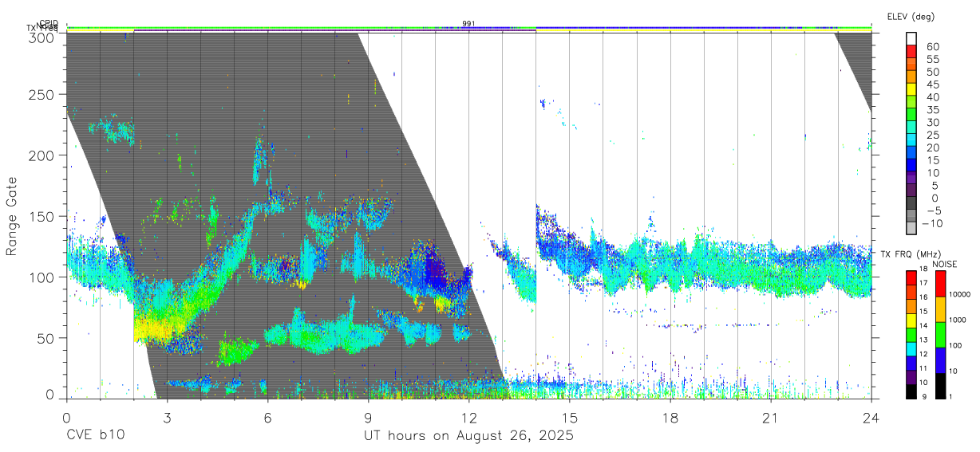This screenshot has width=980, height=452.
Task: Select the blue swatch in NOISE bar
Action: point(939,360)
